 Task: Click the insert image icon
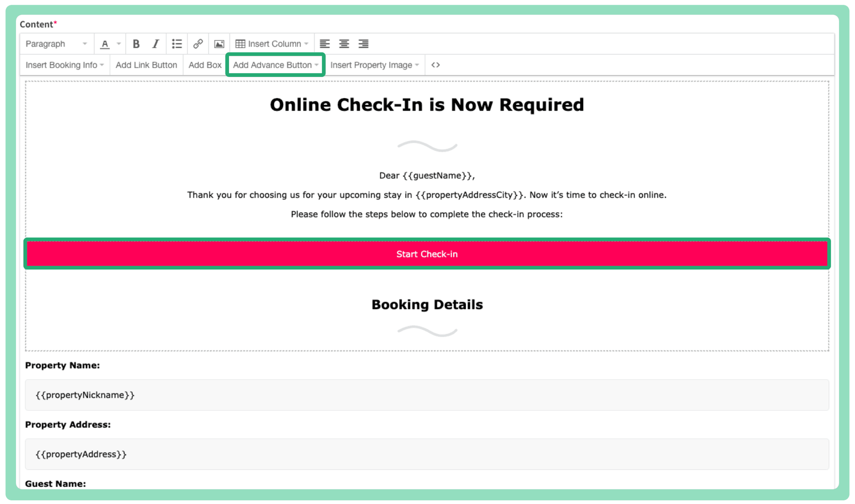pyautogui.click(x=219, y=44)
